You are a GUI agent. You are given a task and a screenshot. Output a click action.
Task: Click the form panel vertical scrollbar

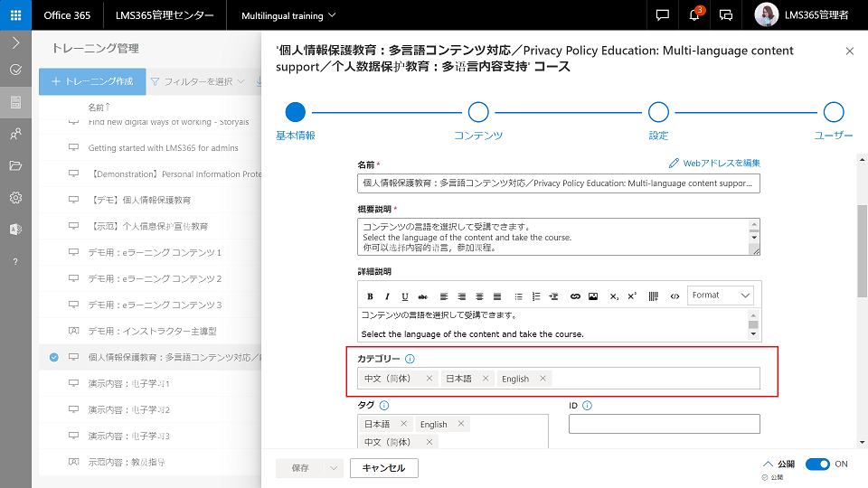pyautogui.click(x=862, y=252)
